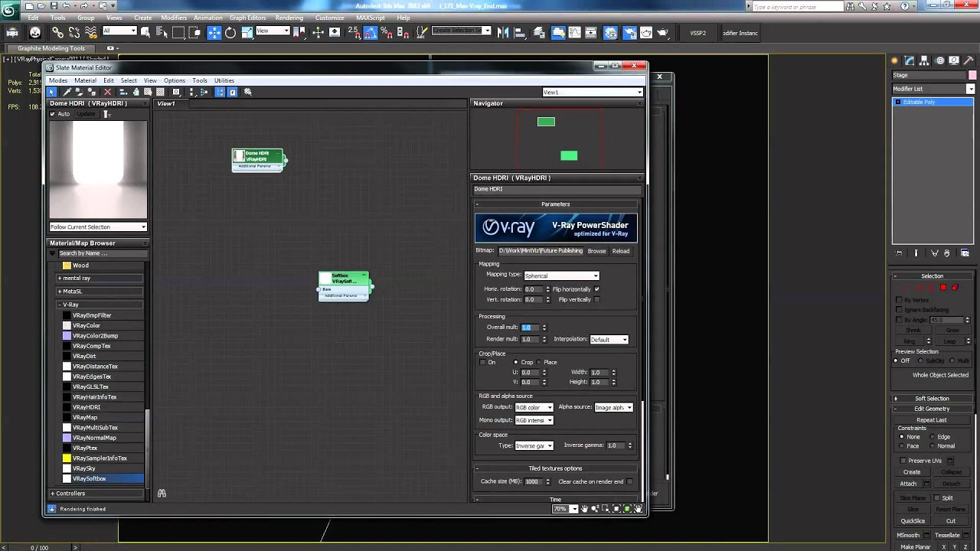Screen dimensions: 980x551
Task: Click Slate Material/Map Browser search magnifier icon
Action: click(248, 92)
